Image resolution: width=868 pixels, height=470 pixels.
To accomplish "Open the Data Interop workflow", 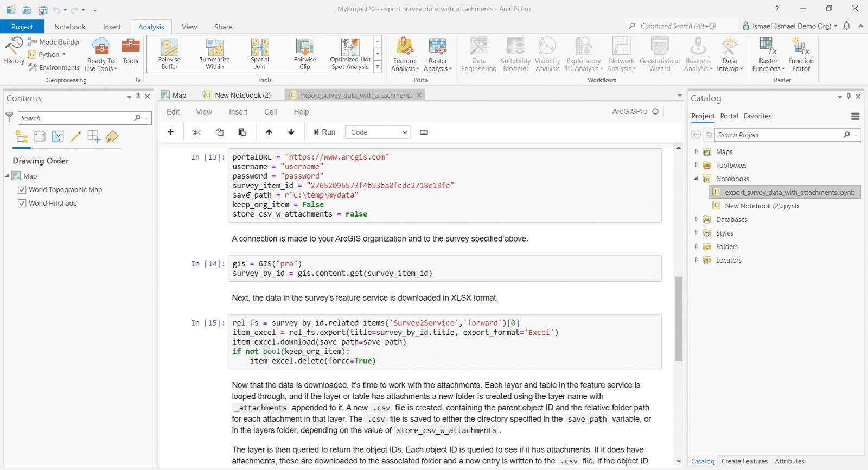I will click(x=730, y=54).
